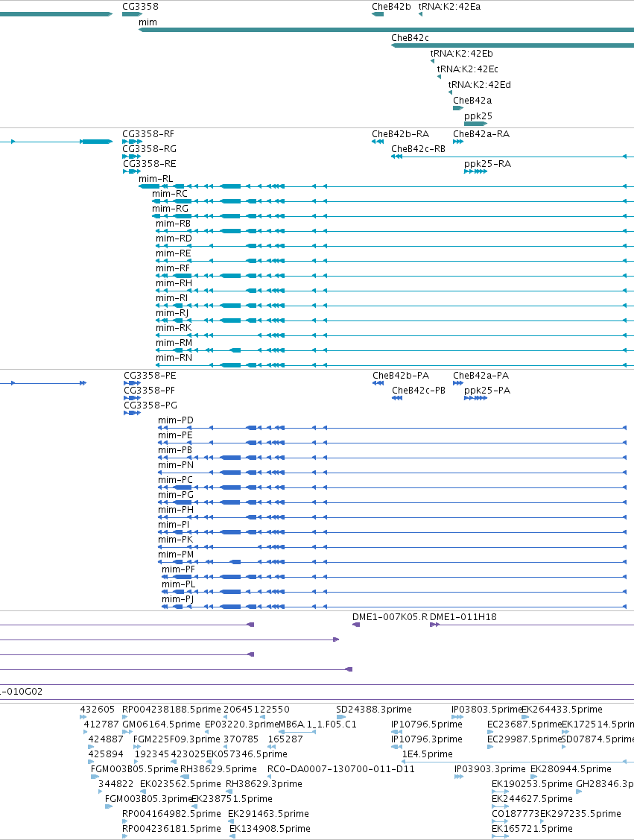Click the mim-PH protein label
This screenshot has width=634, height=840.
click(x=176, y=510)
